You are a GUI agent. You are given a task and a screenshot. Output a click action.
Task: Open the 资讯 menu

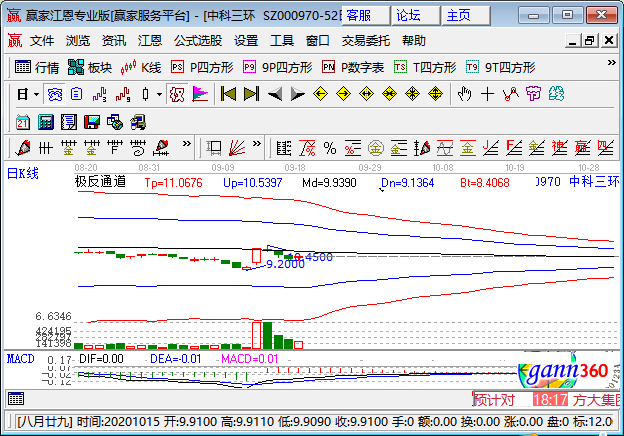pyautogui.click(x=114, y=41)
